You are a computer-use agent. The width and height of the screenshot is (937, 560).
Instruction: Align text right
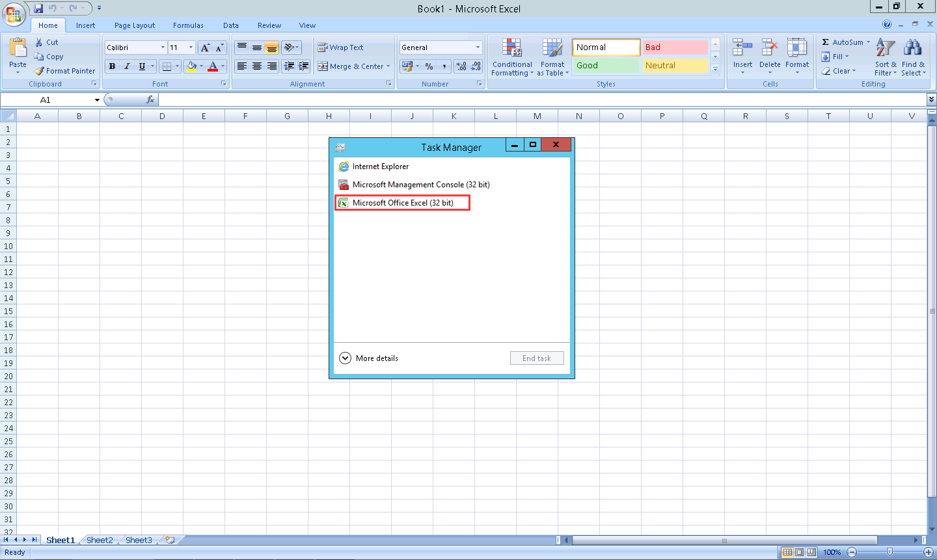pos(272,66)
